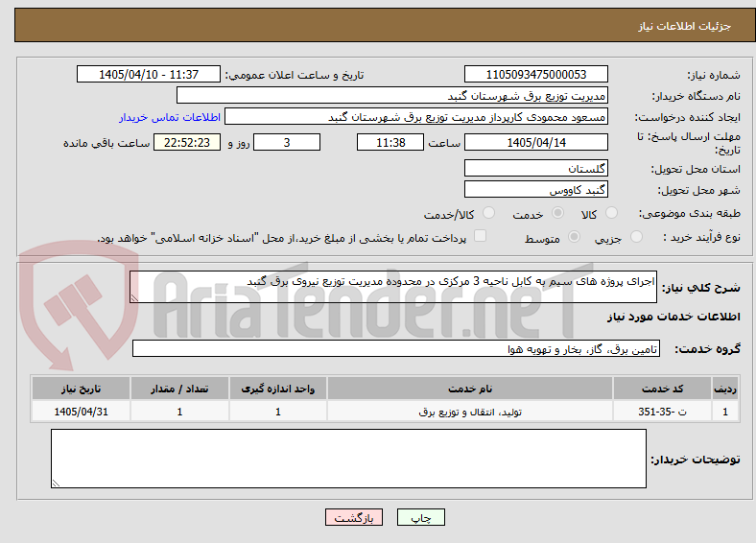Click the resize handle of buyer notes box
756x543 pixels.
tap(56, 483)
